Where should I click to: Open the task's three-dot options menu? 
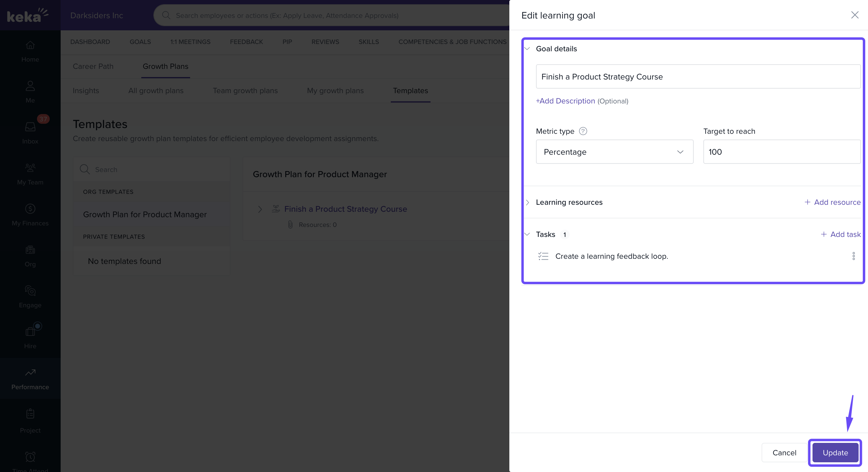pyautogui.click(x=853, y=256)
